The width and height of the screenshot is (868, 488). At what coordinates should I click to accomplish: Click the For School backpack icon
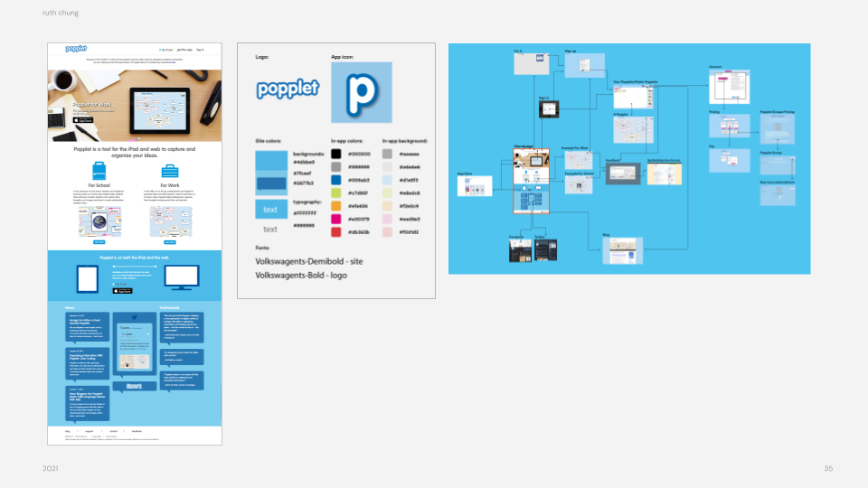click(x=99, y=171)
